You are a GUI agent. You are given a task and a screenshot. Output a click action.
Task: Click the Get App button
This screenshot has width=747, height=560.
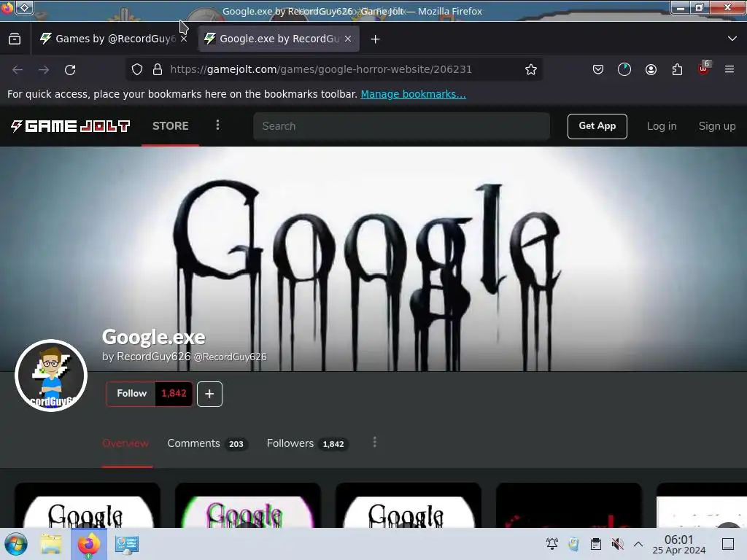tap(597, 126)
